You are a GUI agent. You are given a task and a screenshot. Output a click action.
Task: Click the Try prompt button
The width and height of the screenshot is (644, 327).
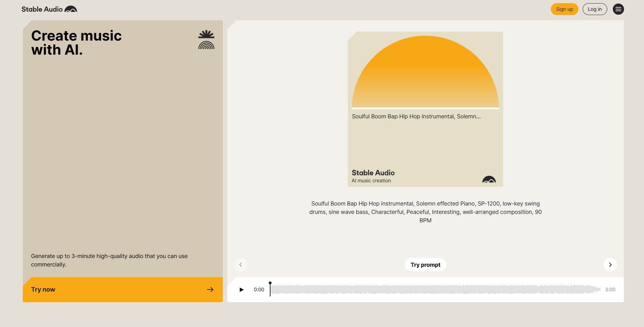(425, 265)
